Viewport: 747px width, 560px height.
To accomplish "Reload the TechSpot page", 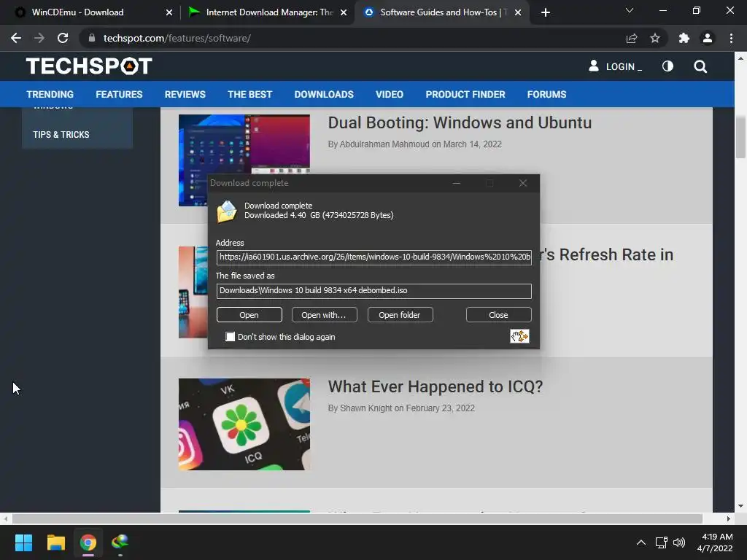I will click(63, 38).
